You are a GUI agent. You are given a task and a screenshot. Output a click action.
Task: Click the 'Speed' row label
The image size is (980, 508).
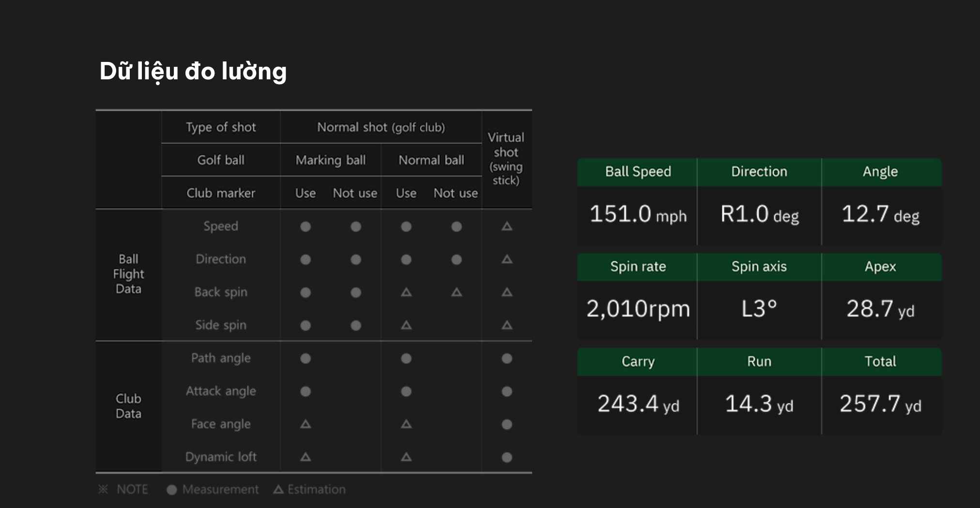[221, 226]
